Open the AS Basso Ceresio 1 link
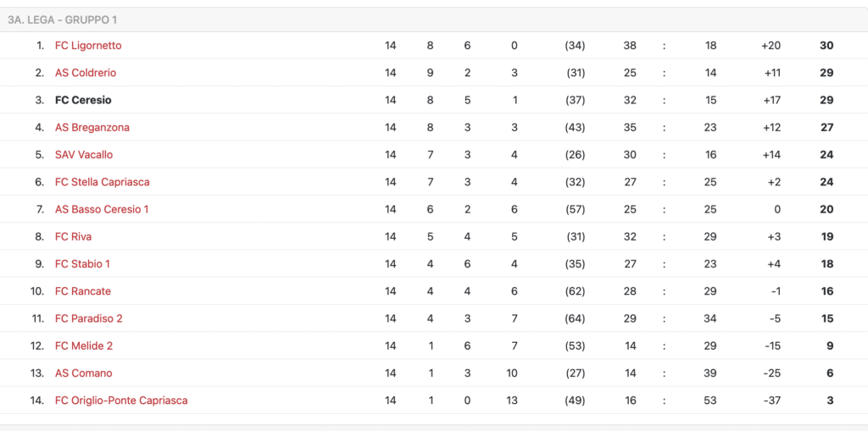 (102, 209)
